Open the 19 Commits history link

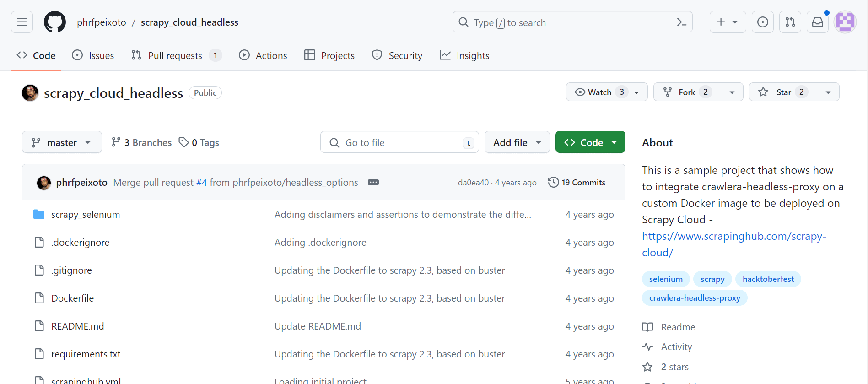577,182
